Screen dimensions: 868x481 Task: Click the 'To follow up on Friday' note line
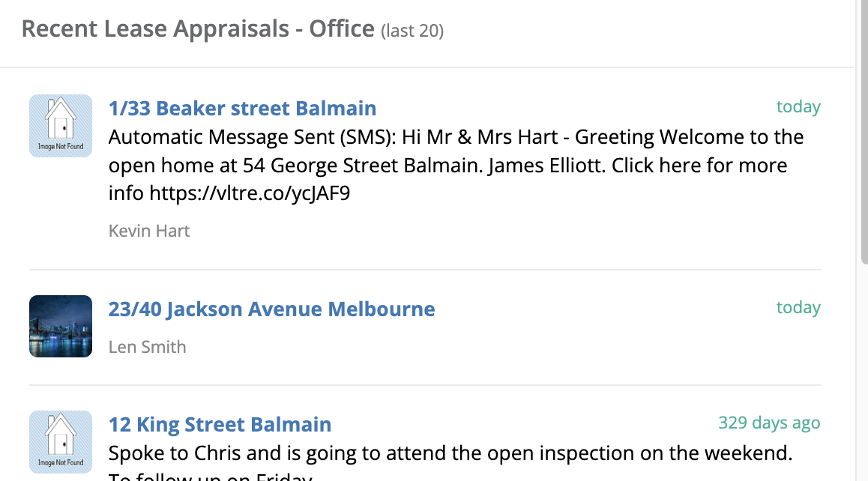pyautogui.click(x=211, y=477)
